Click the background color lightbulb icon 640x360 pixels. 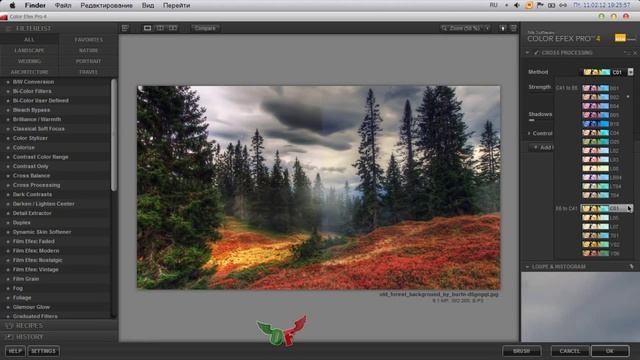tap(502, 28)
